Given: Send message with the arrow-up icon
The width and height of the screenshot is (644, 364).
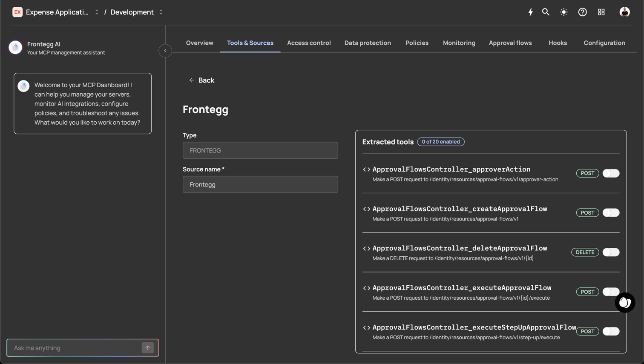Looking at the screenshot, I should point(147,348).
